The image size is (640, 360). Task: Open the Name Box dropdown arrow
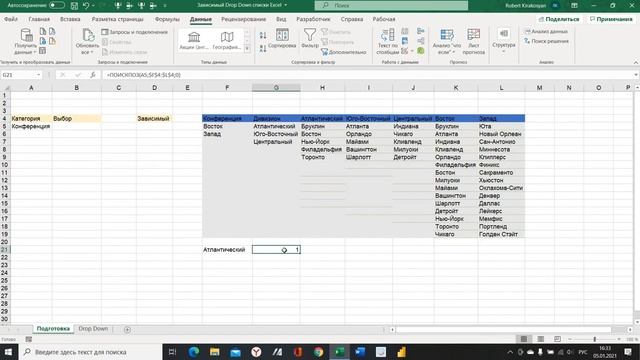tap(38, 75)
